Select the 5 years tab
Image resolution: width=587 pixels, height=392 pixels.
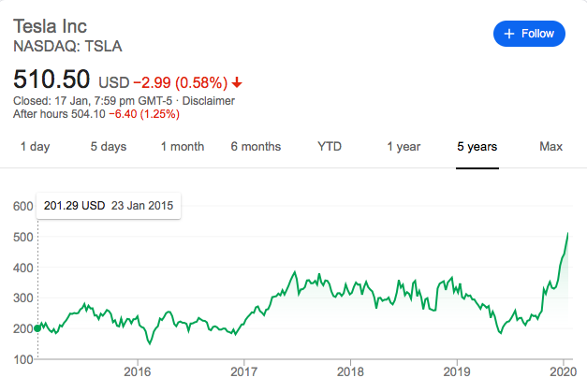pos(477,146)
